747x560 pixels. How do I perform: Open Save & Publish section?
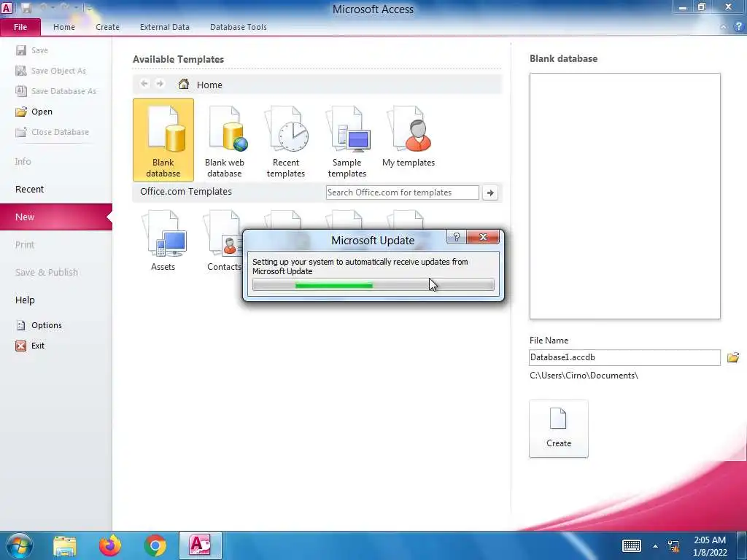pos(46,273)
